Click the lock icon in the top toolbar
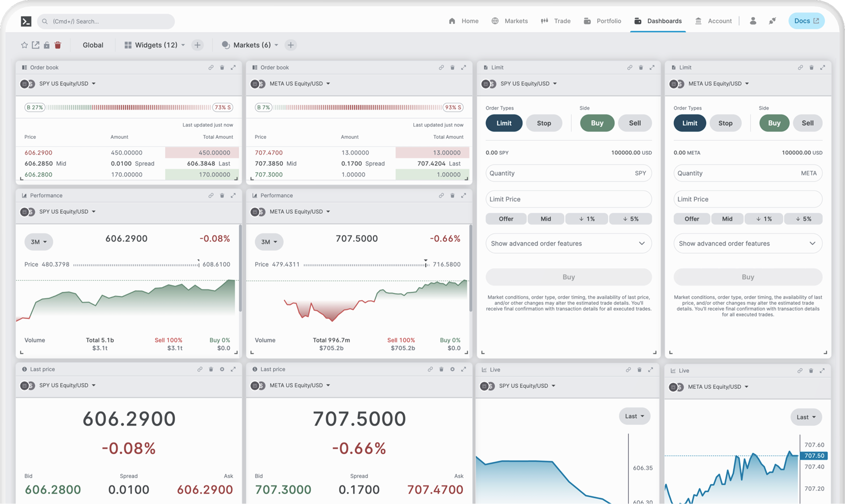Image resolution: width=845 pixels, height=504 pixels. 47,45
